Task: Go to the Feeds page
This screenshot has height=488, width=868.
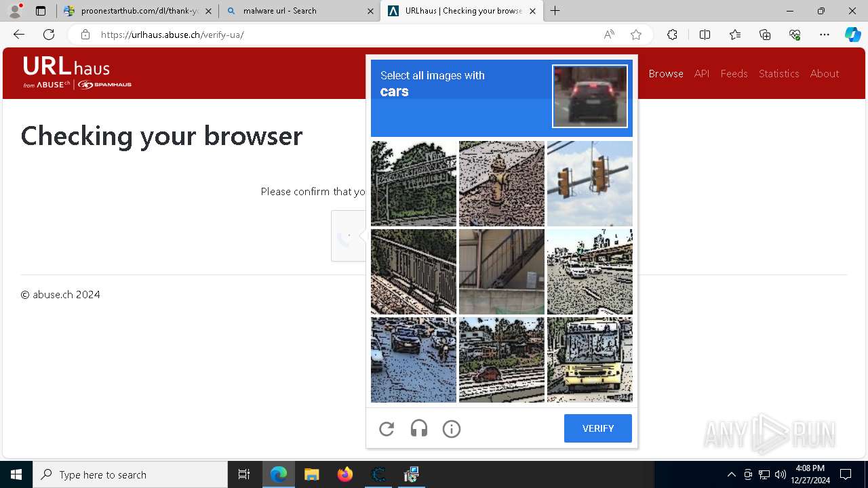Action: coord(734,73)
